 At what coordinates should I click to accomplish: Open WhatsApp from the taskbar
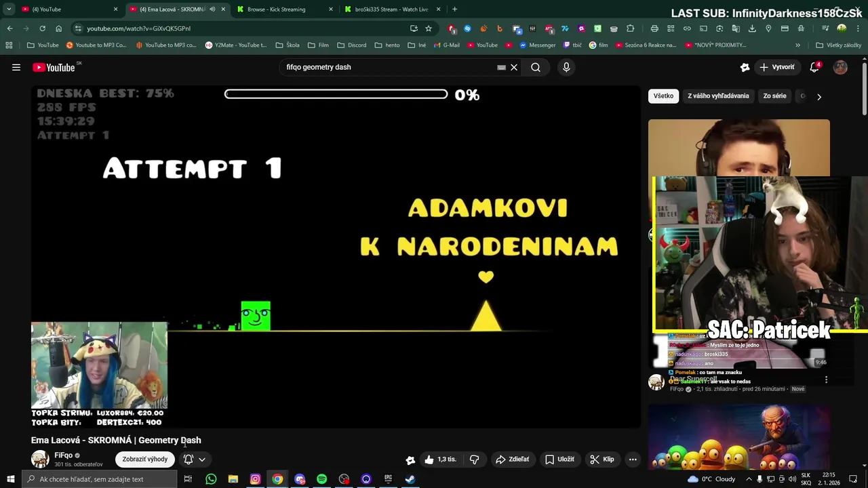211,479
